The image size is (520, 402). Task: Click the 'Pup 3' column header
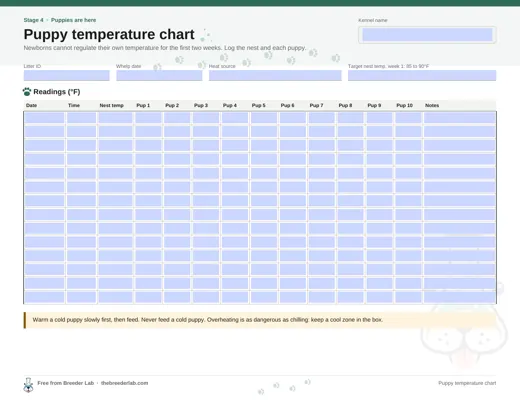tap(201, 105)
